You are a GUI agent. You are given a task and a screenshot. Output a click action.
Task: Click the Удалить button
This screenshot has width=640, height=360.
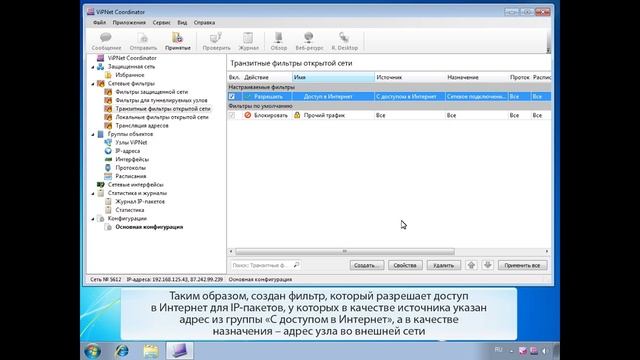pos(444,265)
